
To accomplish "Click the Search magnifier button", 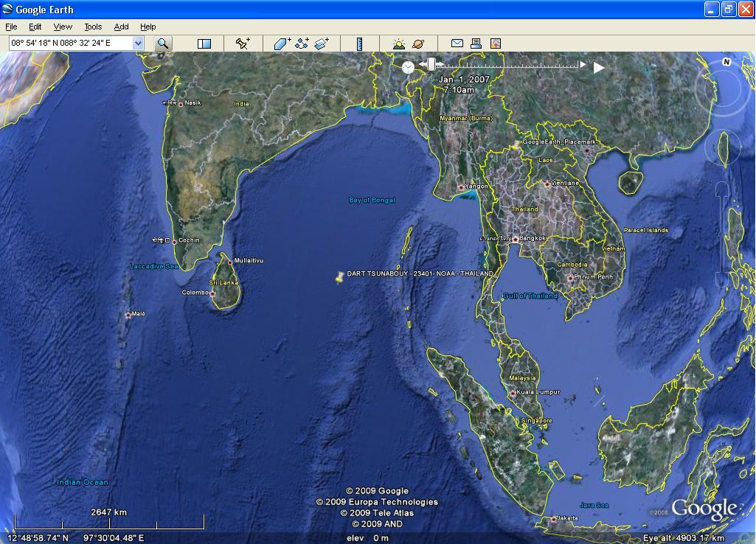I will 163,43.
